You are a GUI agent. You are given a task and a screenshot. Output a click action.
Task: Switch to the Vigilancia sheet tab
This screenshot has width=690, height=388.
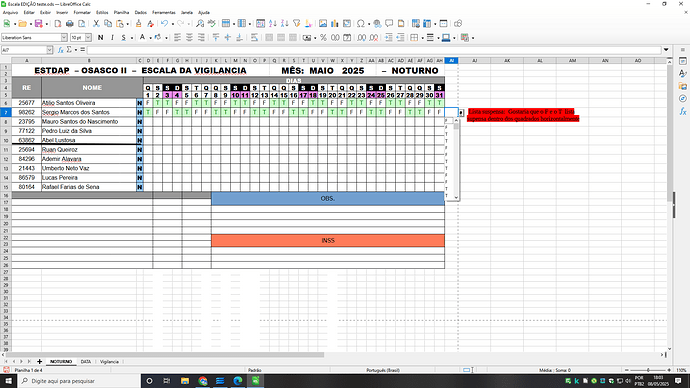109,362
